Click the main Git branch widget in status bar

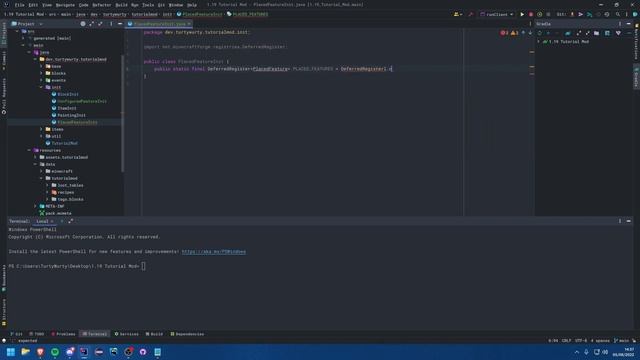[622, 340]
